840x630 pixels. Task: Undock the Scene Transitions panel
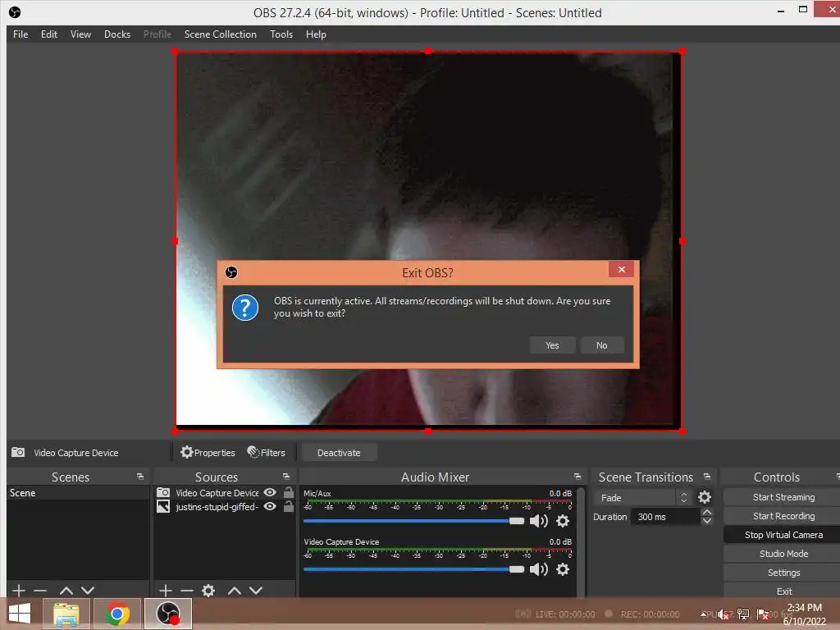[707, 477]
